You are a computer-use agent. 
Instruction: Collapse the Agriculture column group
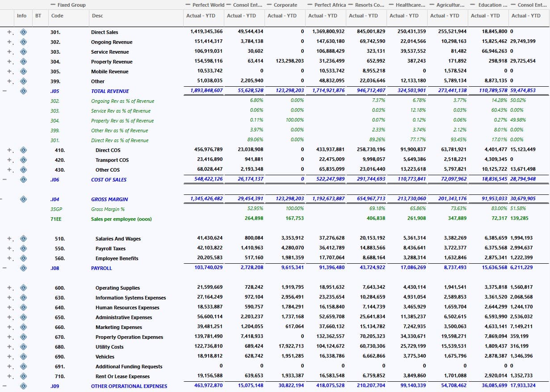[432, 5]
